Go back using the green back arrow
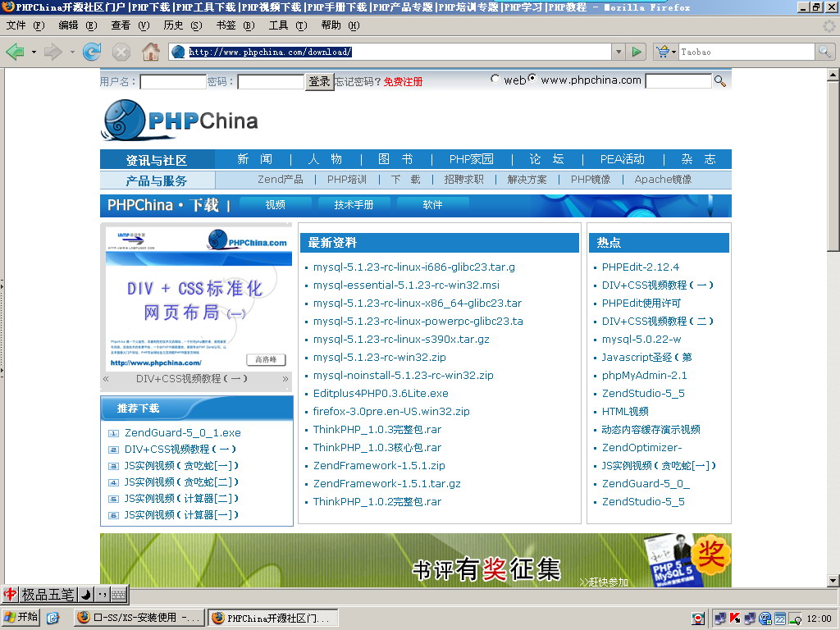840x630 pixels. pos(15,52)
